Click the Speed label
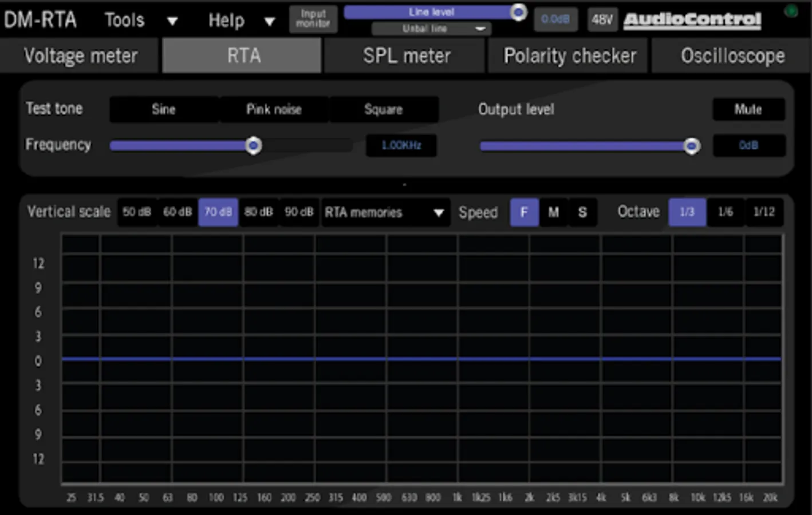This screenshot has width=812, height=515. pos(478,213)
